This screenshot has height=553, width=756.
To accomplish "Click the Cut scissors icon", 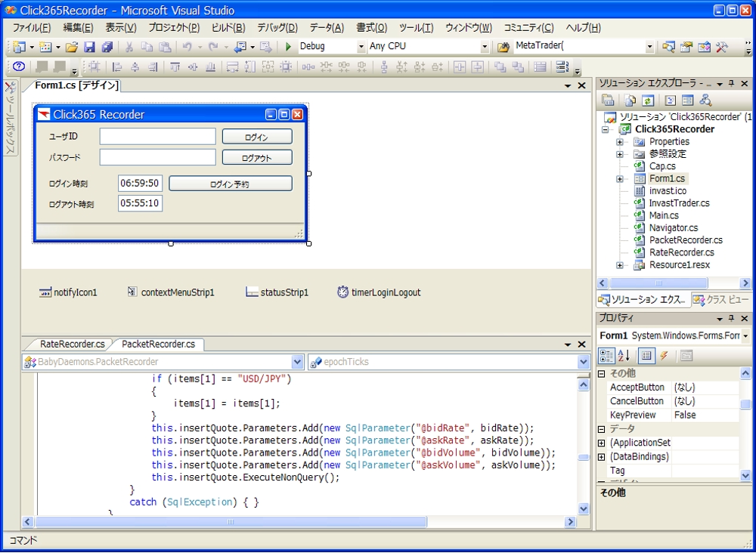I will tap(129, 47).
